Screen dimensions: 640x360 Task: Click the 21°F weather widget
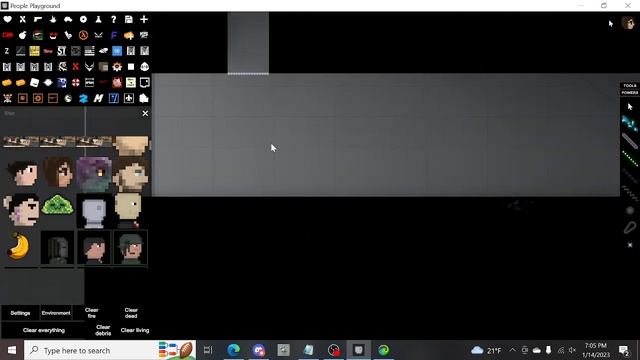click(x=486, y=350)
